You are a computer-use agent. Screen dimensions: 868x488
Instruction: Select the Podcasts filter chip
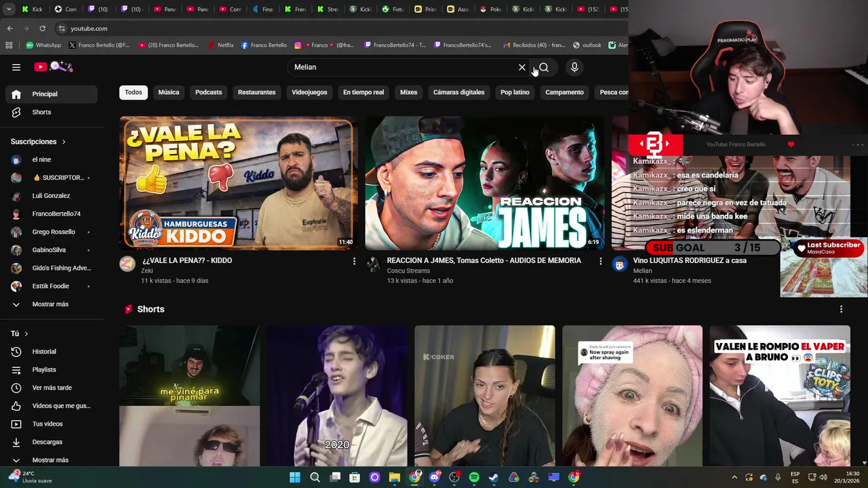209,92
